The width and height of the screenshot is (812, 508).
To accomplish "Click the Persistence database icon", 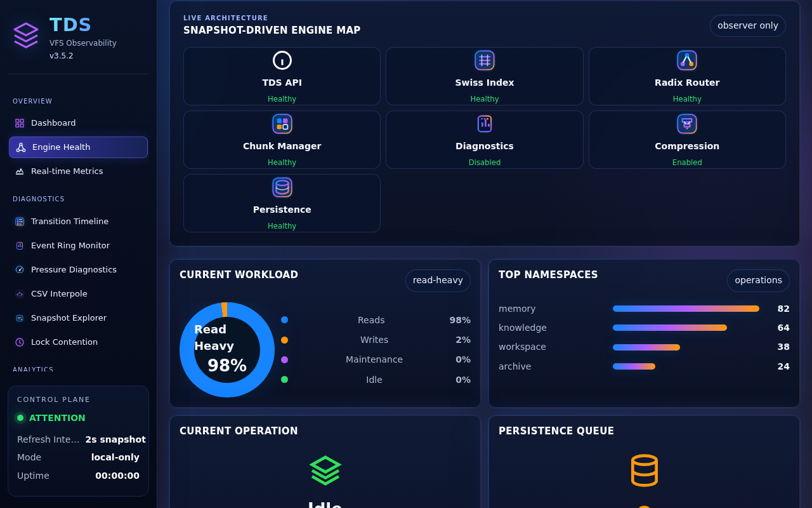I will pos(282,187).
